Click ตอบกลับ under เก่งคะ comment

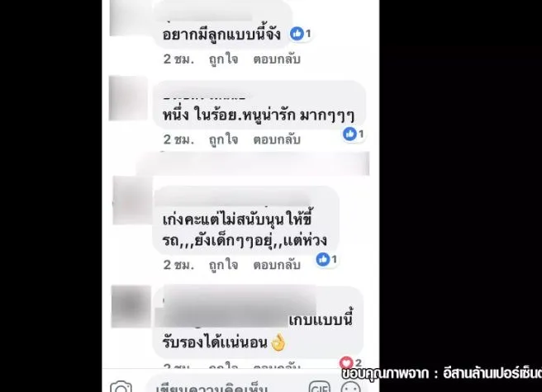[x=277, y=265]
